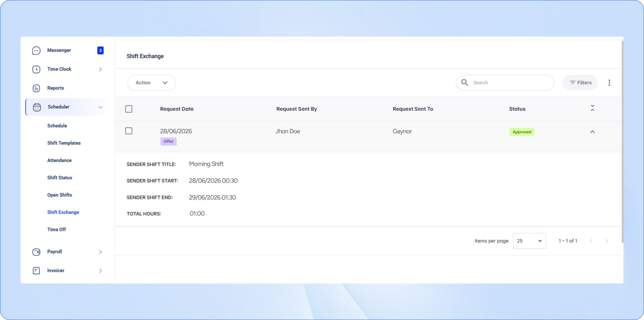Open the three-dot more options menu
The width and height of the screenshot is (644, 320).
609,82
